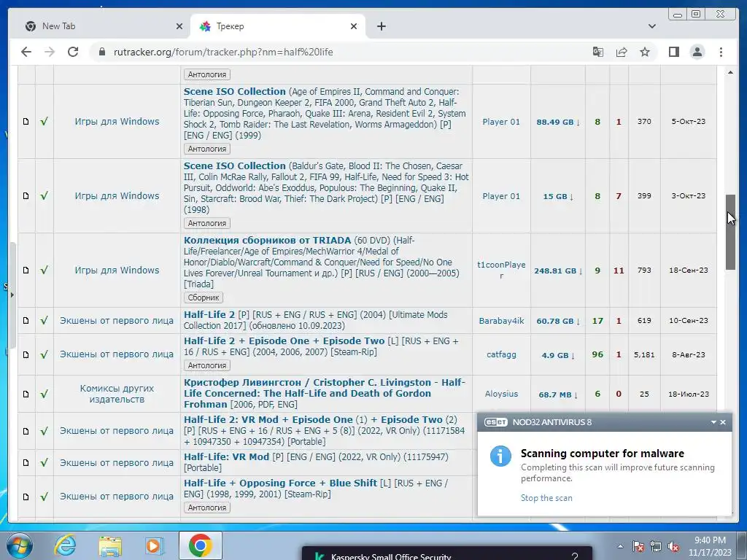Open the Google Translate icon in address bar

tap(598, 52)
